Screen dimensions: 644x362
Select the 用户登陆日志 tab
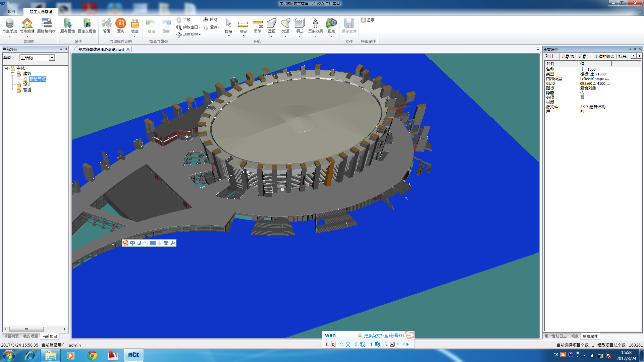pos(556,336)
